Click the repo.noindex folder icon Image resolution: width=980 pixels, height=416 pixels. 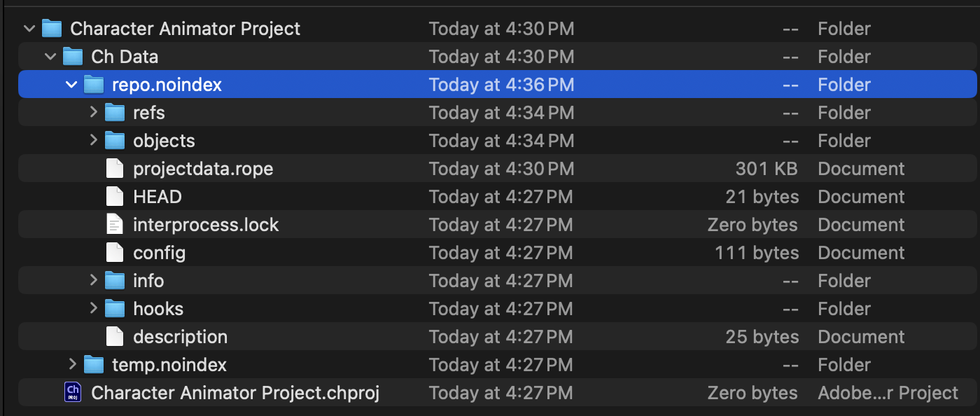click(x=94, y=85)
